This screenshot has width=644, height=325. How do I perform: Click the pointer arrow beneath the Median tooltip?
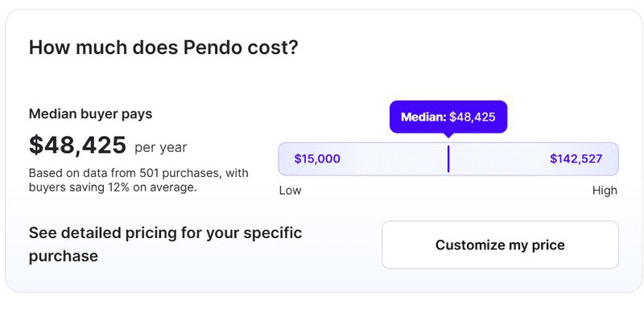point(448,136)
